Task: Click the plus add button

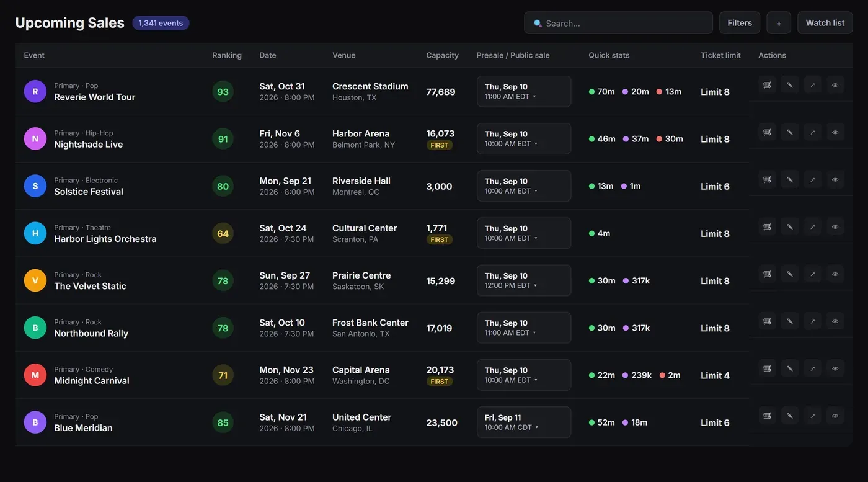Action: 779,23
